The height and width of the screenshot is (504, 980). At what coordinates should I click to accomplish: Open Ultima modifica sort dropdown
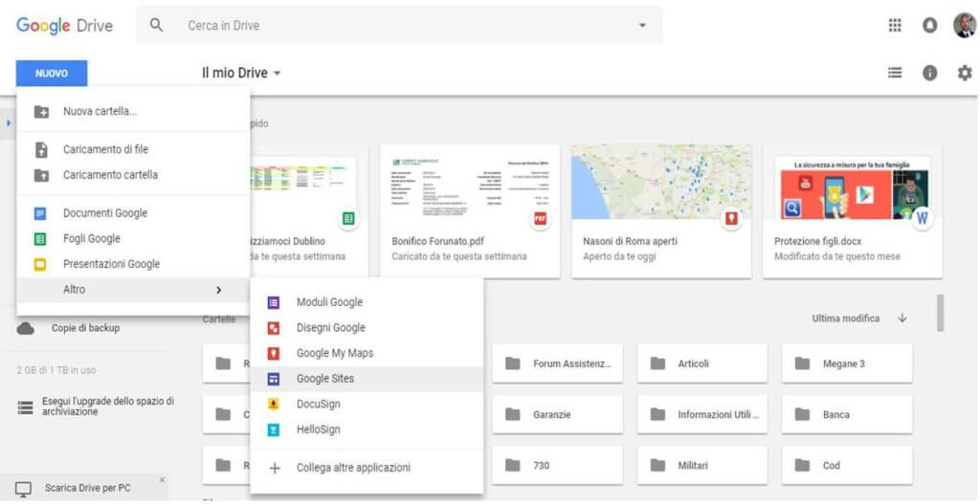click(x=846, y=318)
